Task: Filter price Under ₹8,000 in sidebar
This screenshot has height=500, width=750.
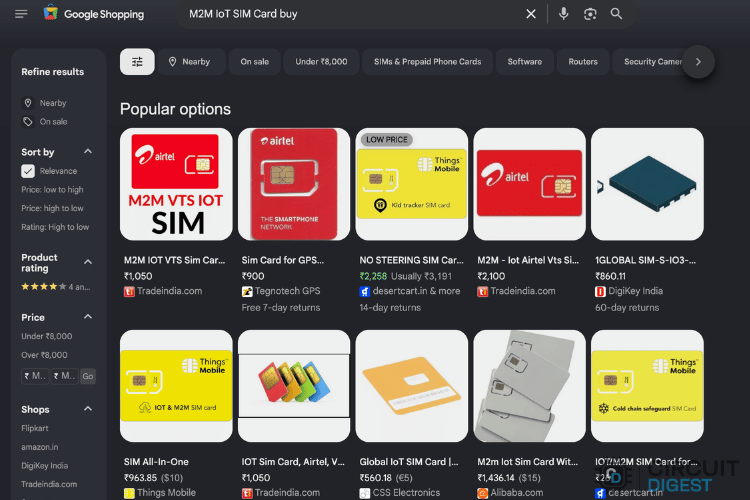Action: point(46,336)
